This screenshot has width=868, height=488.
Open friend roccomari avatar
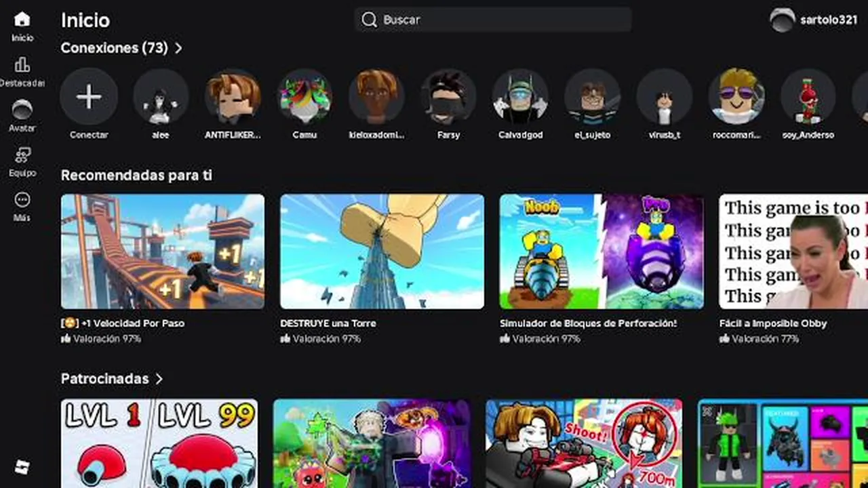point(736,96)
